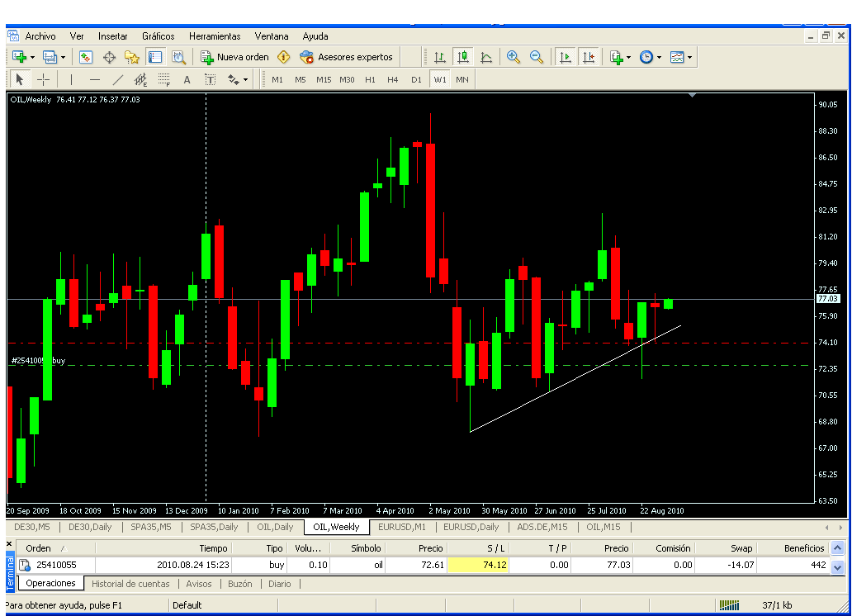Select the Trendline drawing tool

click(x=117, y=79)
